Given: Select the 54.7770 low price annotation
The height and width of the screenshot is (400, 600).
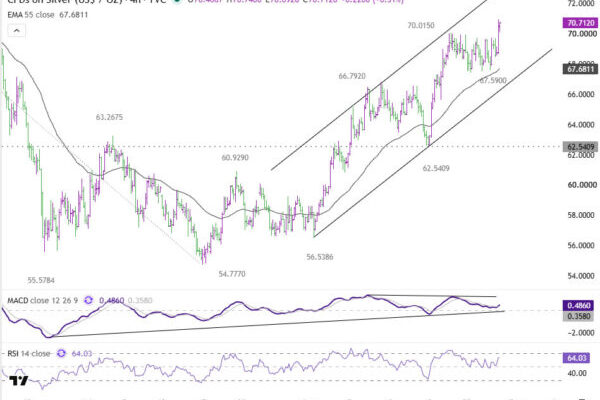Looking at the screenshot, I should (232, 274).
